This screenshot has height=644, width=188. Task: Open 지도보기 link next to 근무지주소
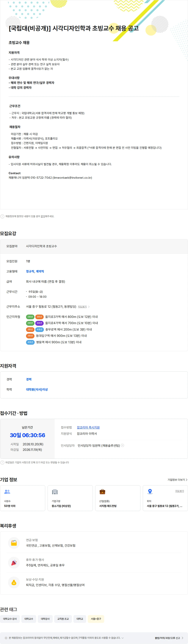tap(82, 307)
